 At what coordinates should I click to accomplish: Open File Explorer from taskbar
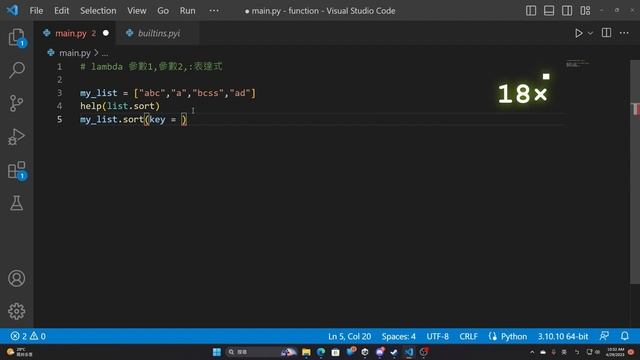[306, 352]
